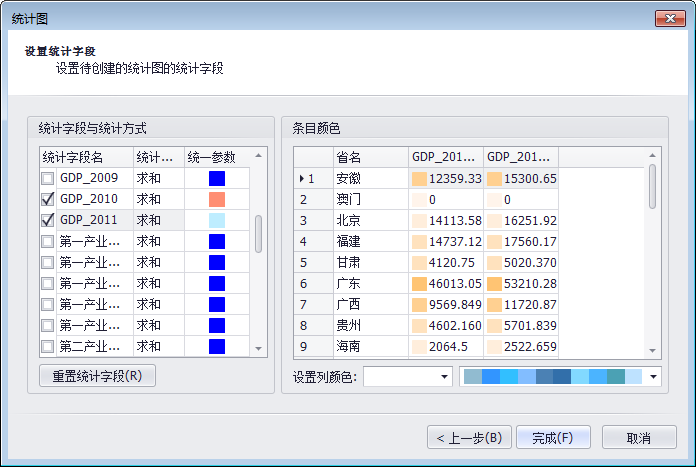Image resolution: width=696 pixels, height=467 pixels.
Task: Uncheck the GDP_2011 field checkbox
Action: 47,220
